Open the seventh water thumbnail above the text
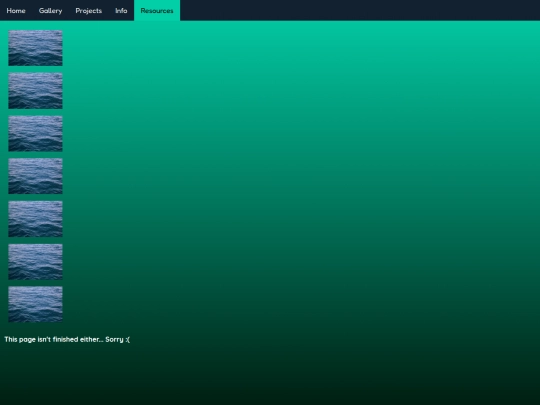This screenshot has height=405, width=540. (x=35, y=304)
